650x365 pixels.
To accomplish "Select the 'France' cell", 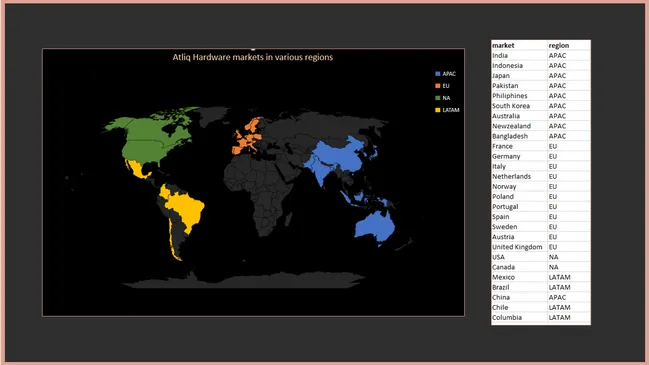I will click(x=519, y=146).
